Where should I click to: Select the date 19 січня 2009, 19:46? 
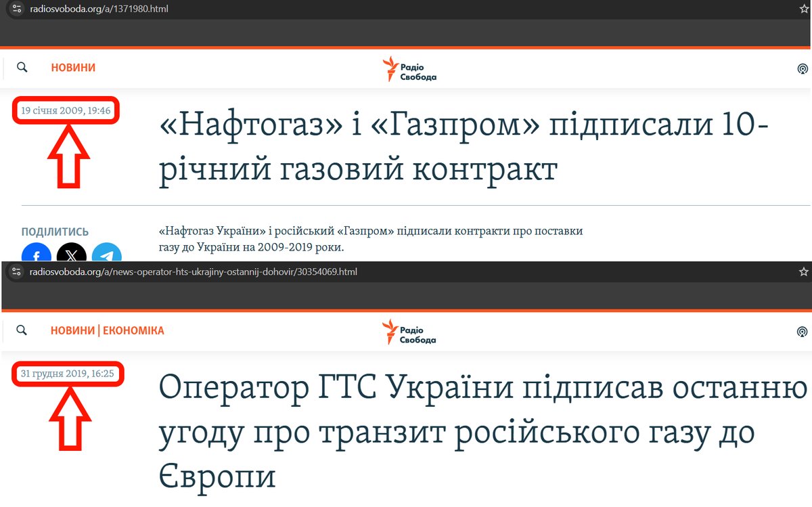(x=66, y=110)
